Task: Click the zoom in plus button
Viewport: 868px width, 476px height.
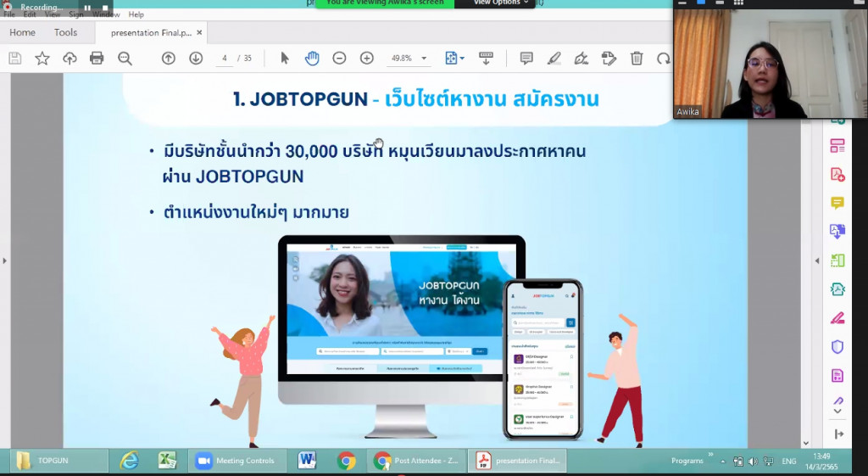Action: coord(366,58)
